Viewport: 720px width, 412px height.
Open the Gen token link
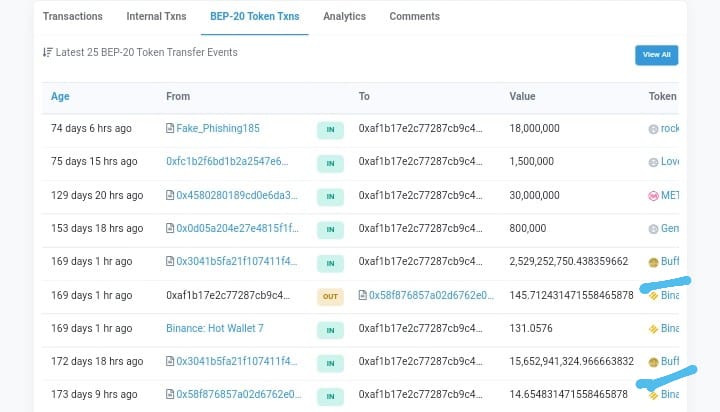(x=670, y=228)
